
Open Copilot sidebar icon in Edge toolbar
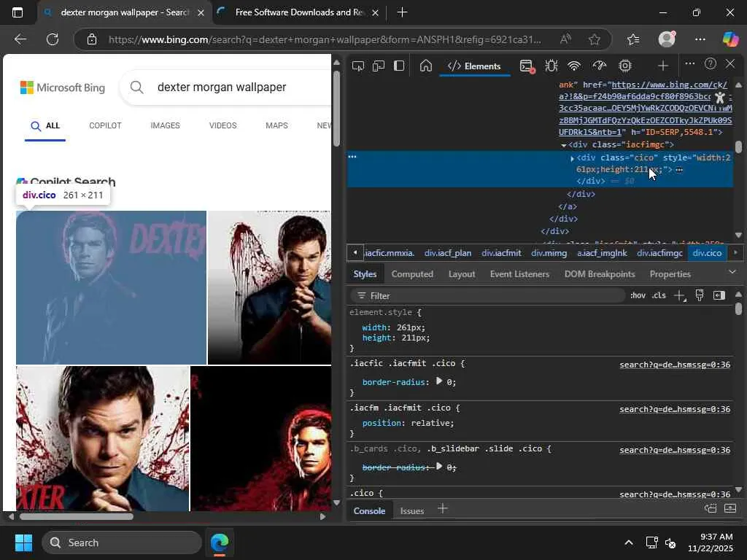point(730,39)
